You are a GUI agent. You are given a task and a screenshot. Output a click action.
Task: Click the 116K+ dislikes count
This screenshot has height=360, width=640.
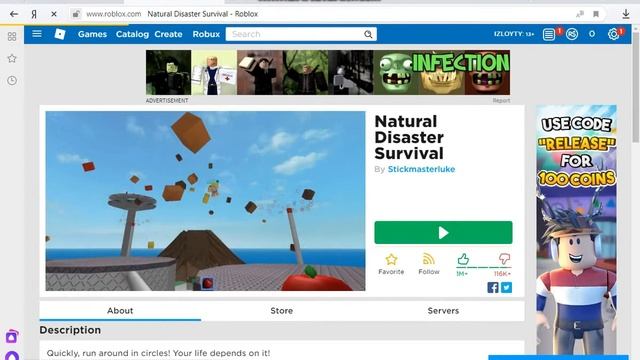pyautogui.click(x=502, y=274)
